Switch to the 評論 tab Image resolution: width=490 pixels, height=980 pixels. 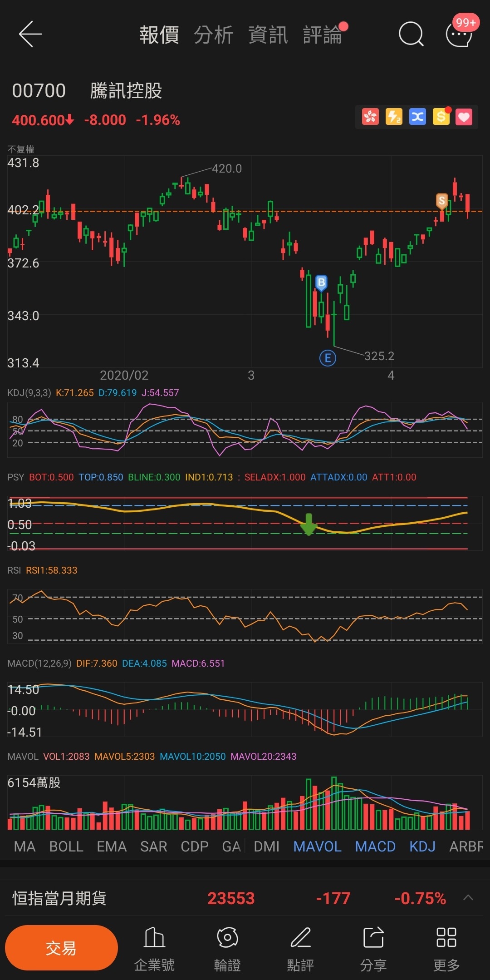click(323, 35)
